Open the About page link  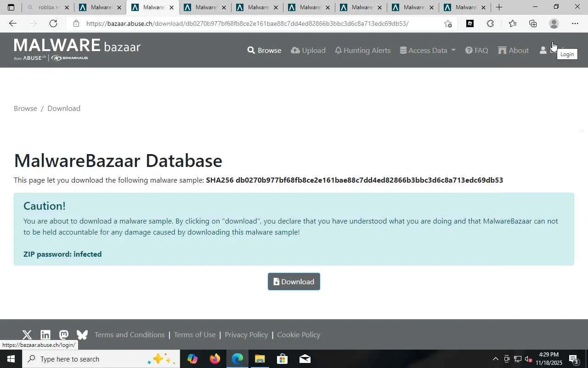point(514,50)
